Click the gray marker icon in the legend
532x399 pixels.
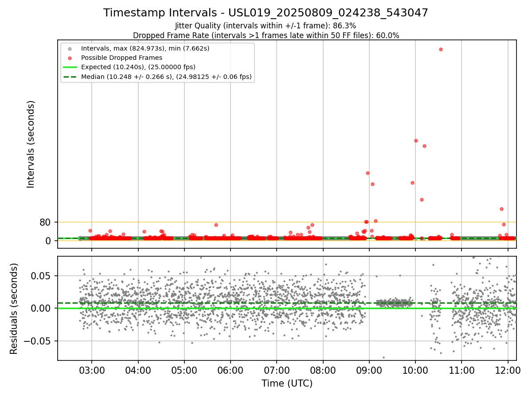click(x=70, y=48)
